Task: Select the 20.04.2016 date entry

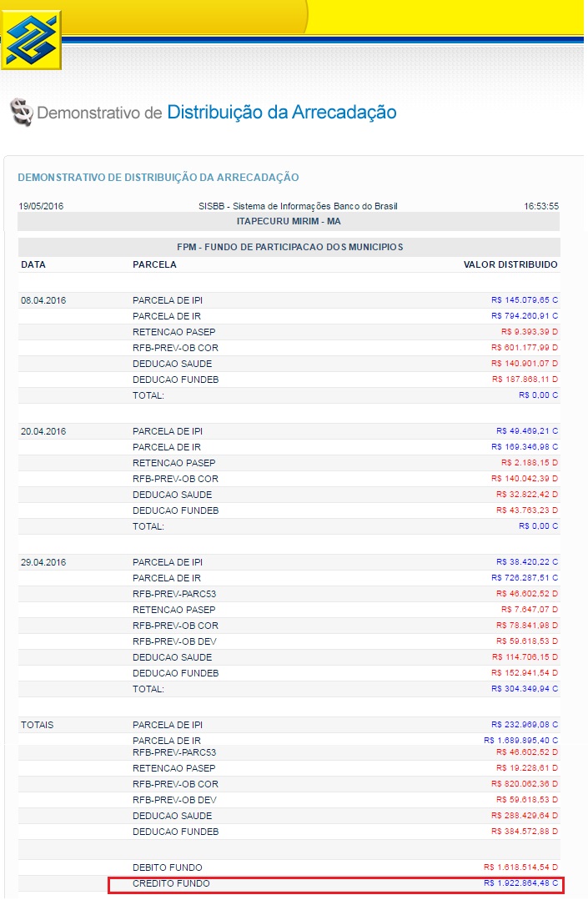Action: [x=42, y=432]
